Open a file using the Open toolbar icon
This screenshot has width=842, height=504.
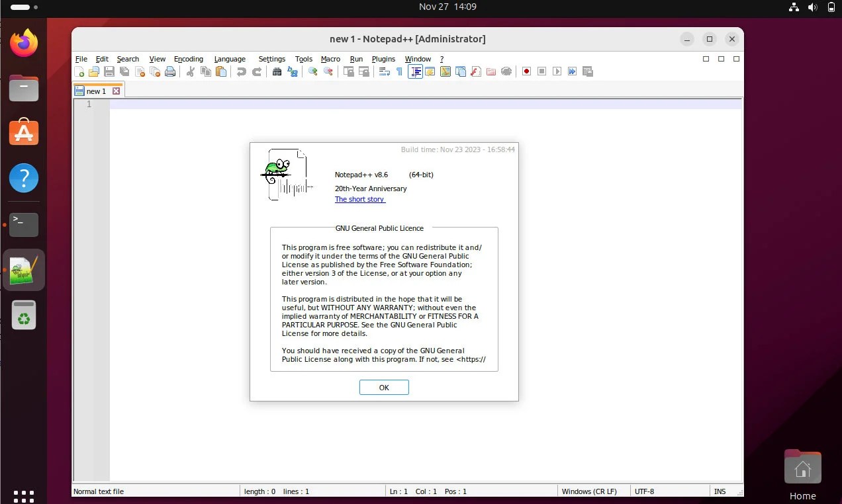95,71
